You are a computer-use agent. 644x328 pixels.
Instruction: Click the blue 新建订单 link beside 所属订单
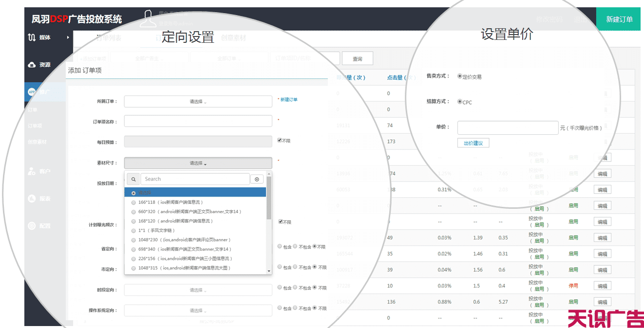tap(289, 99)
